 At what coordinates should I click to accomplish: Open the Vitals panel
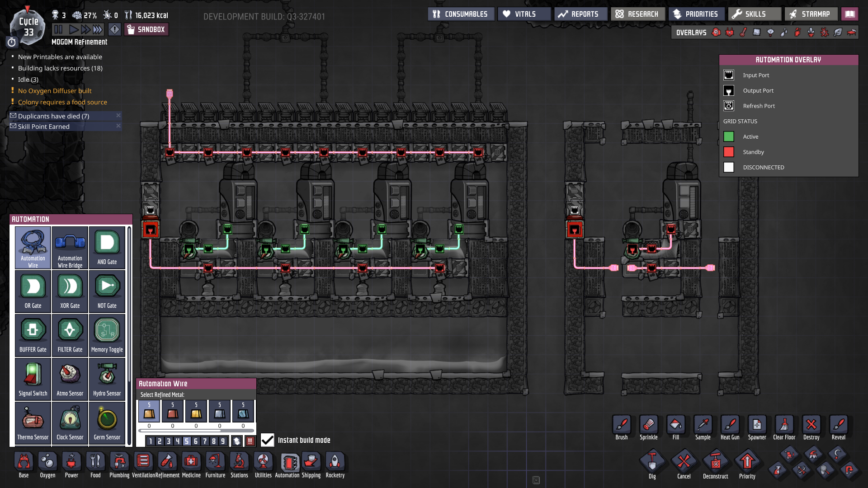524,14
